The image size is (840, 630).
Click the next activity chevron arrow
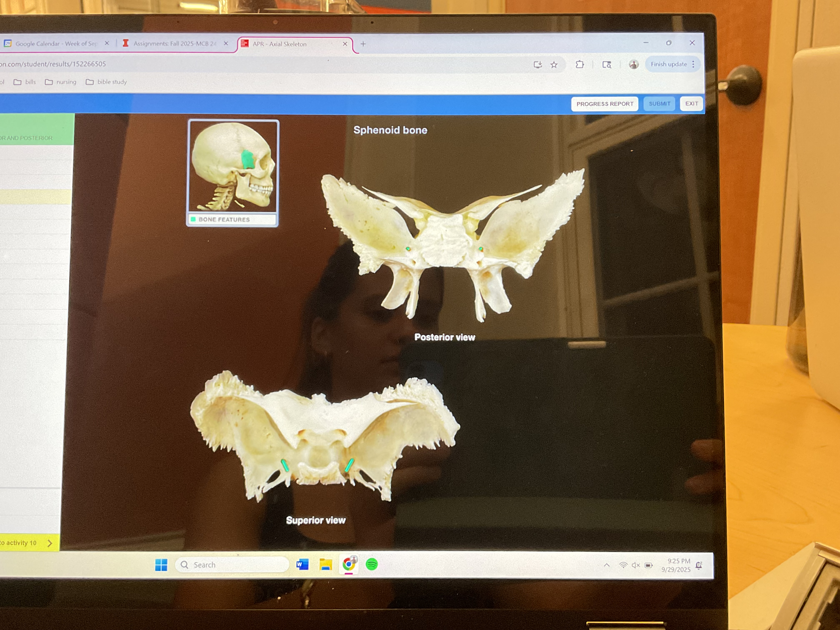pyautogui.click(x=50, y=543)
